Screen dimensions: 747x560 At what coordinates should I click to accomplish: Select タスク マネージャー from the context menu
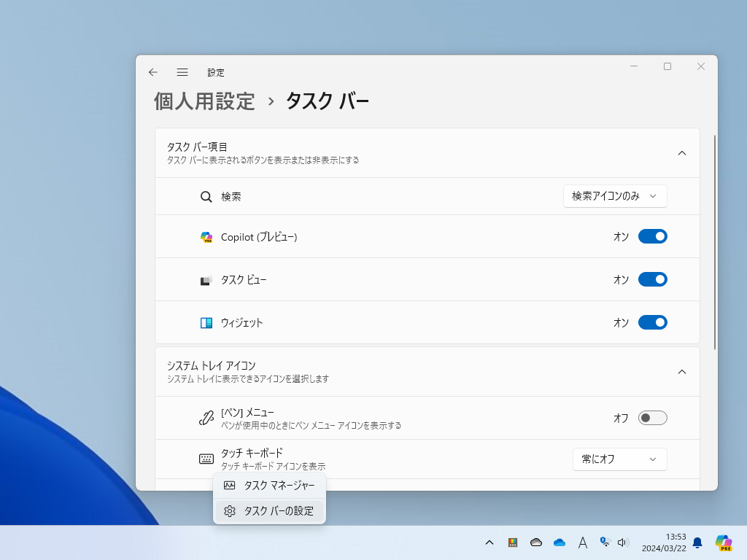click(279, 485)
